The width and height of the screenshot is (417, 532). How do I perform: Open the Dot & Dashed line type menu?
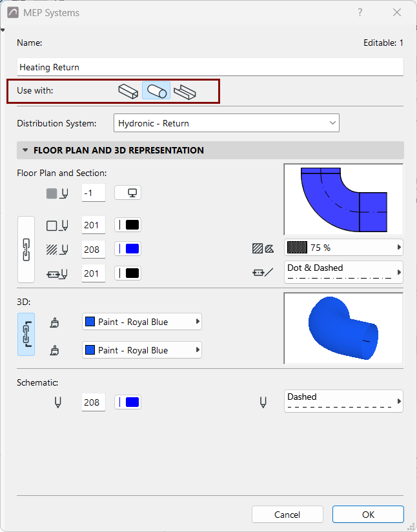[343, 272]
